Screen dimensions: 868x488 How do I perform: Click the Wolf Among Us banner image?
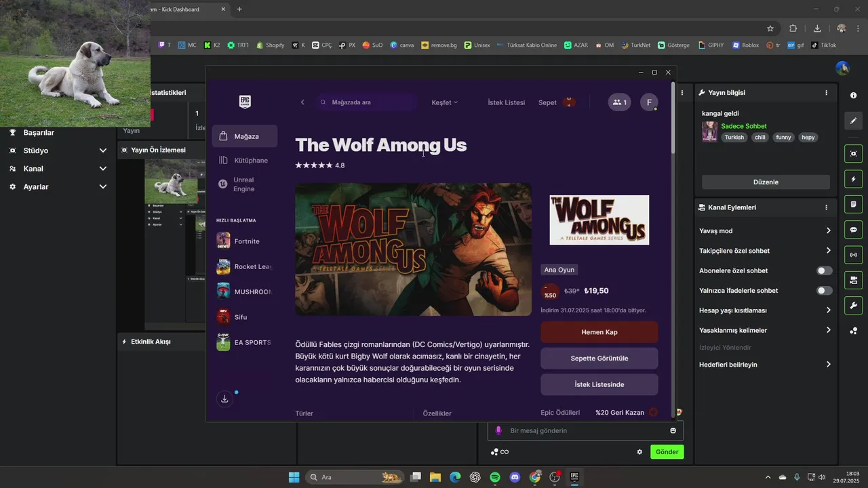413,249
